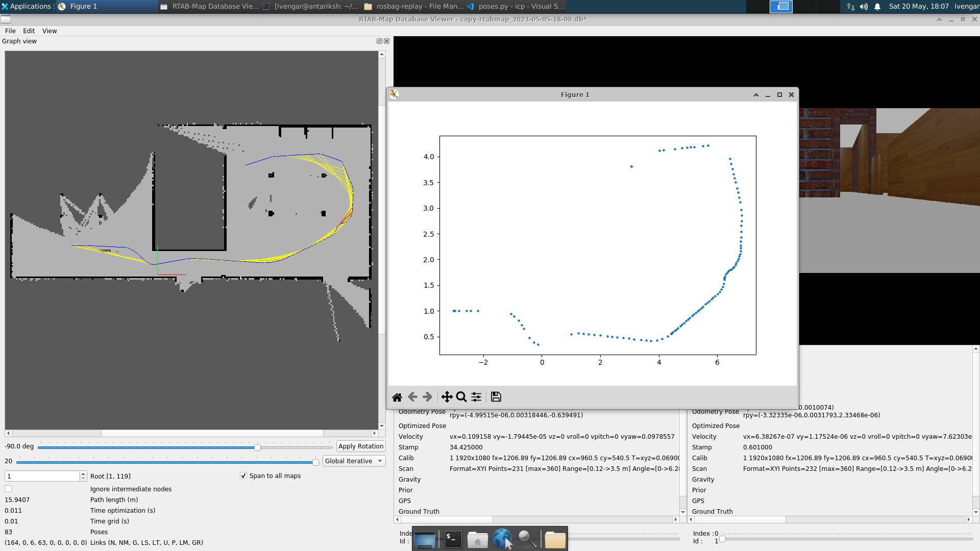This screenshot has height=551, width=980.
Task: Activate zoom-to-rectangle magnifier tool
Action: click(x=460, y=396)
